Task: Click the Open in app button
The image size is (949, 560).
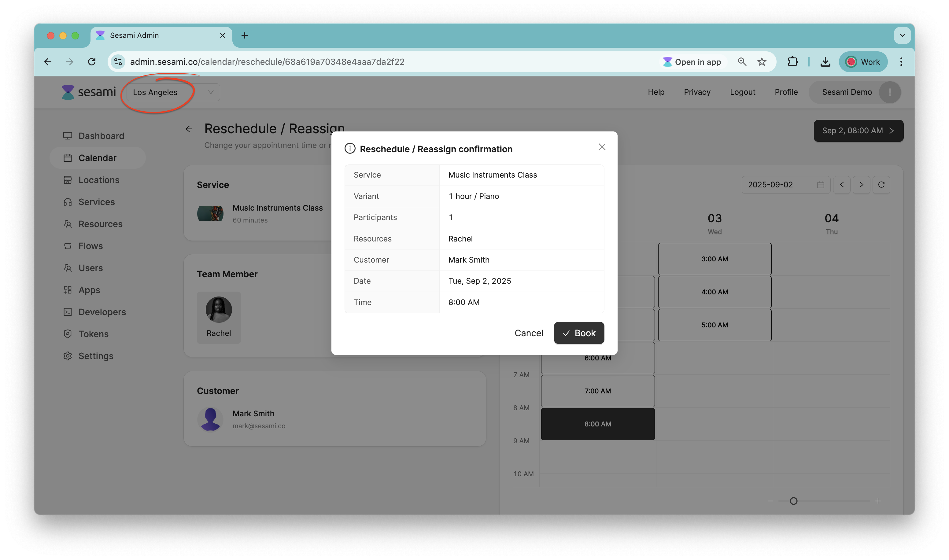Action: click(692, 62)
